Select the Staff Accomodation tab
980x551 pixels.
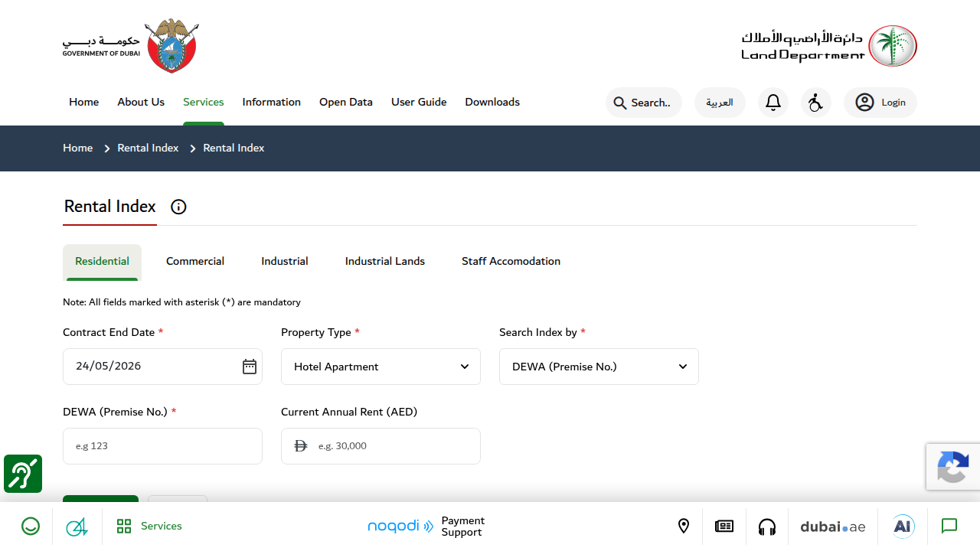(x=511, y=262)
